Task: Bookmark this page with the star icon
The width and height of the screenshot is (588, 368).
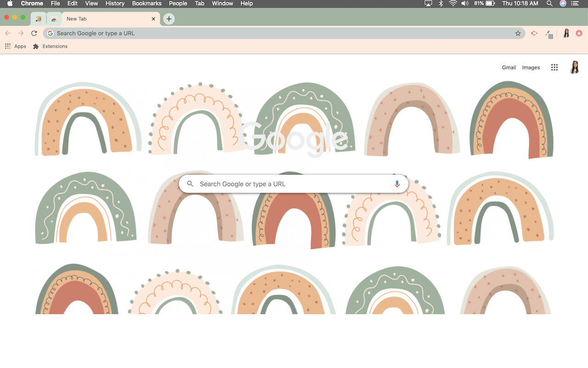Action: (x=518, y=33)
